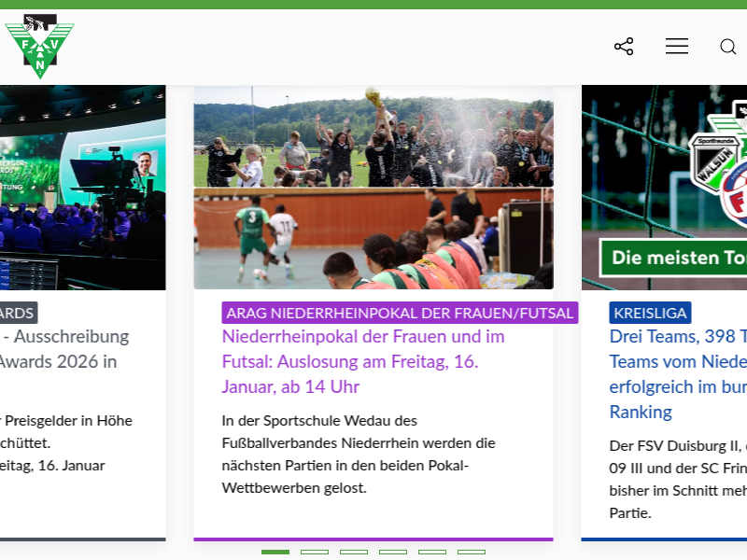Jump to the third carousel slide indicator

[x=354, y=552]
